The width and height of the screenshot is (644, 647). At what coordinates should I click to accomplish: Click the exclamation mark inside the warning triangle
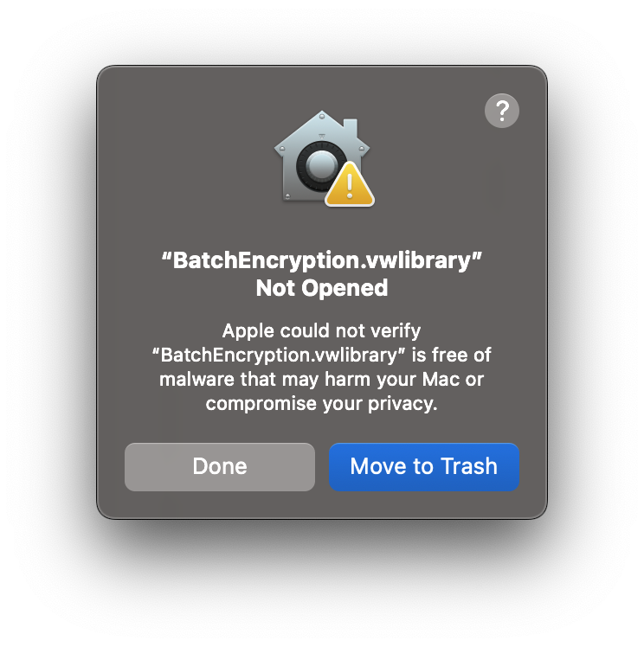pos(350,186)
